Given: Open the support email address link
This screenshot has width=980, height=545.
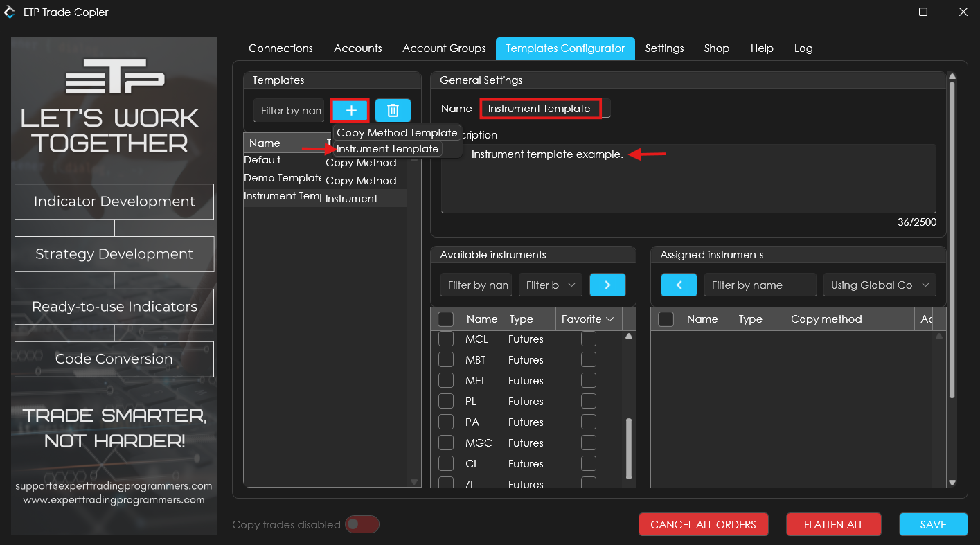Looking at the screenshot, I should click(x=114, y=486).
